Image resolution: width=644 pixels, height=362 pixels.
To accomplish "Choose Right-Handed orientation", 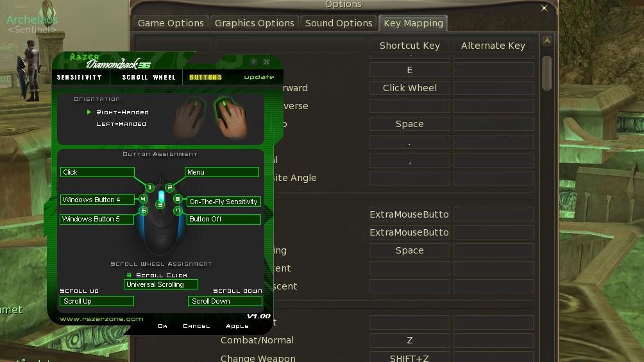I will pos(123,112).
